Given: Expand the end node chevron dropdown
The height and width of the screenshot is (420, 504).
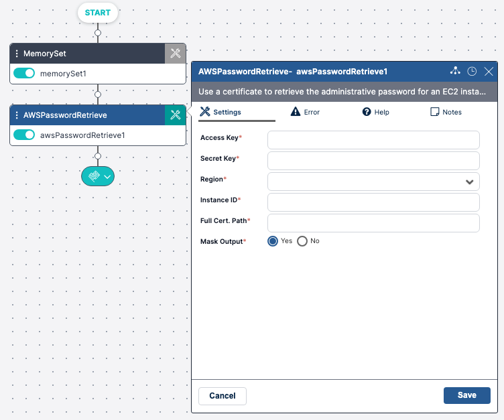Looking at the screenshot, I should (x=107, y=177).
